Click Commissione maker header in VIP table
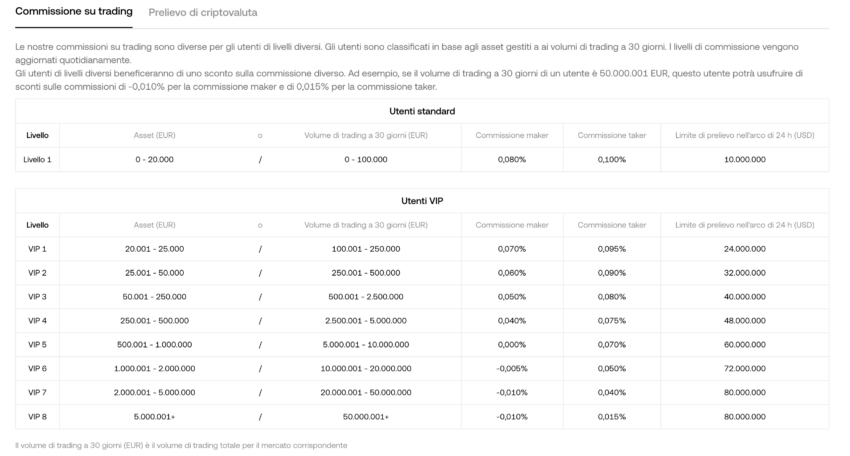850x456 pixels. coord(512,225)
